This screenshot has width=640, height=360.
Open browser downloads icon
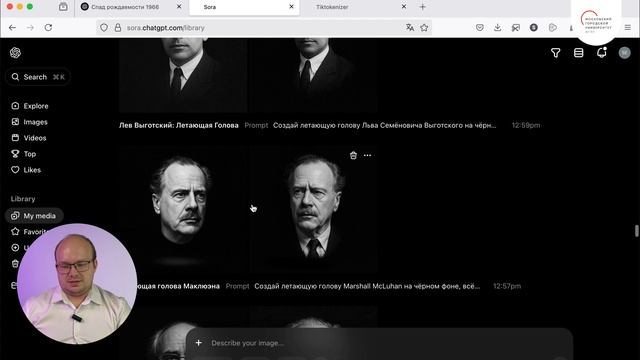498,27
